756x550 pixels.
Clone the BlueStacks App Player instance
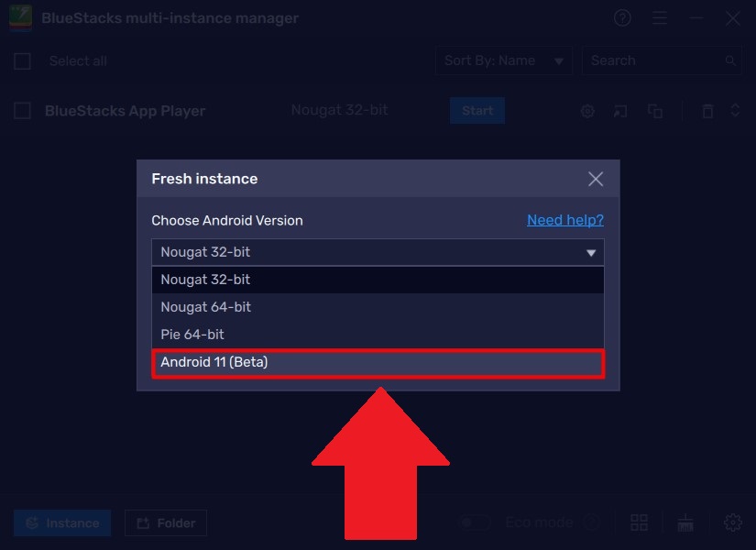(654, 110)
